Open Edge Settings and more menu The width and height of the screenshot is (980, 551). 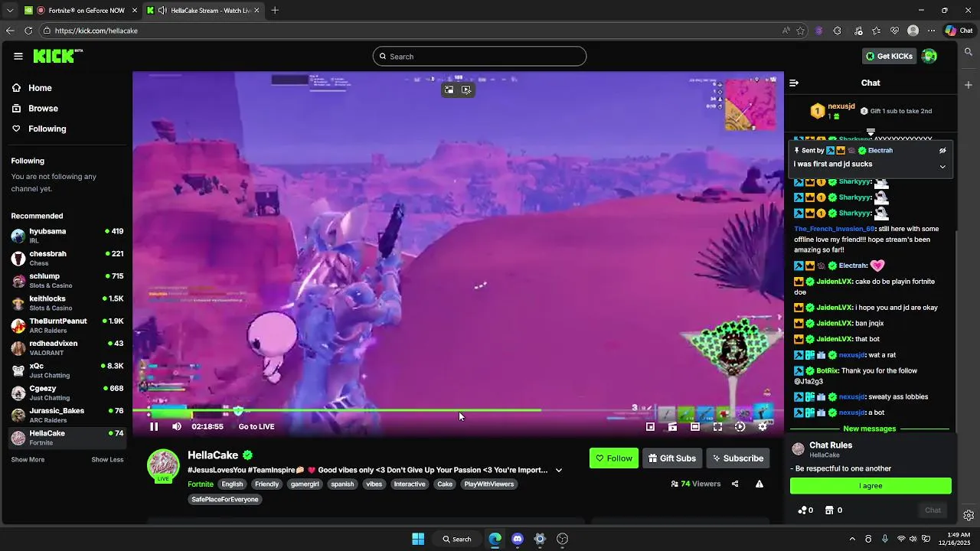point(931,31)
